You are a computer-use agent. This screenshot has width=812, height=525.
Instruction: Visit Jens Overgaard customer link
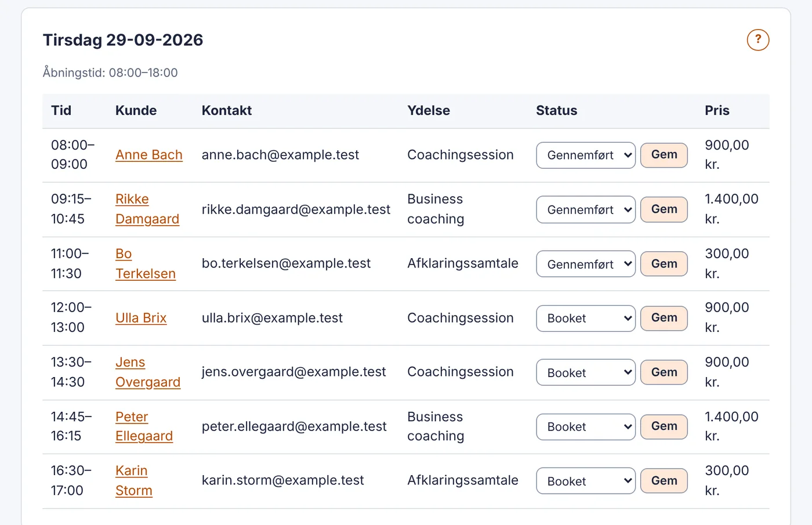pyautogui.click(x=148, y=372)
